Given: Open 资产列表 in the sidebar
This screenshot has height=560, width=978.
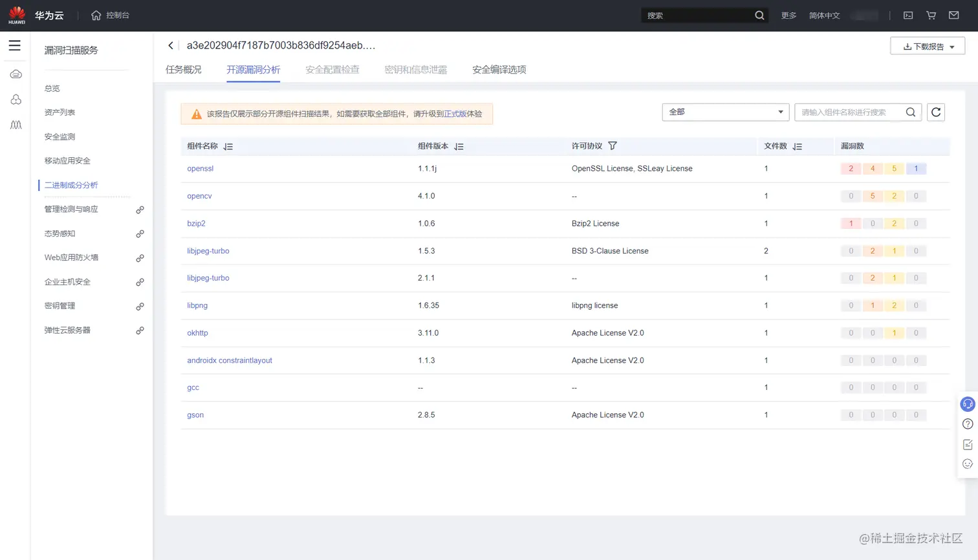Looking at the screenshot, I should (x=60, y=113).
